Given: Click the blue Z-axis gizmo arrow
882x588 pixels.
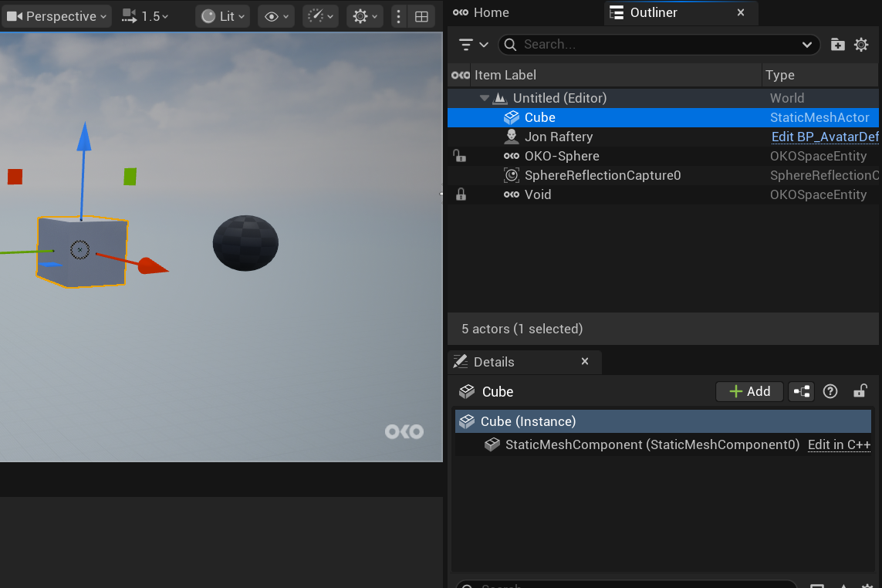Looking at the screenshot, I should (x=84, y=137).
